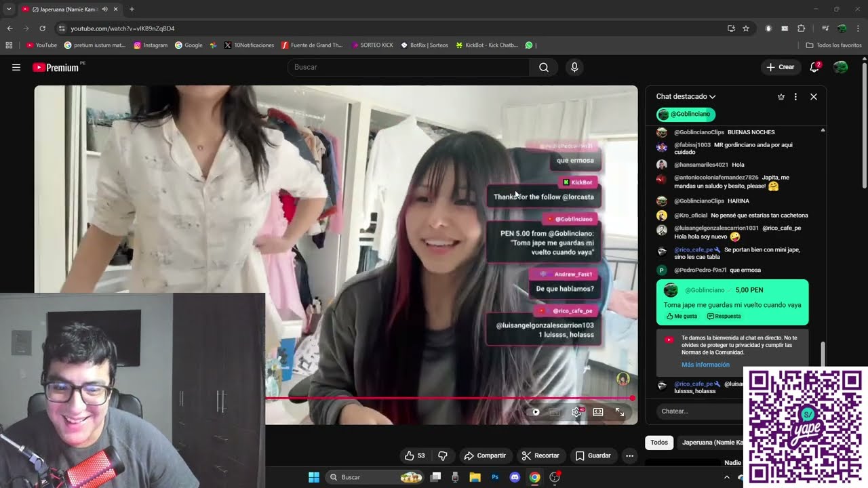This screenshot has height=488, width=868.
Task: Open the Google bookmark
Action: click(x=189, y=45)
